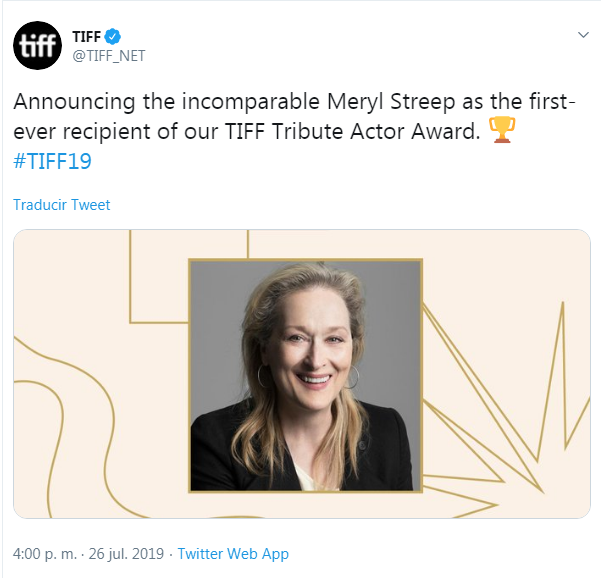The width and height of the screenshot is (601, 578).
Task: Translate the tweet with Traducir Tweet
Action: pos(61,205)
